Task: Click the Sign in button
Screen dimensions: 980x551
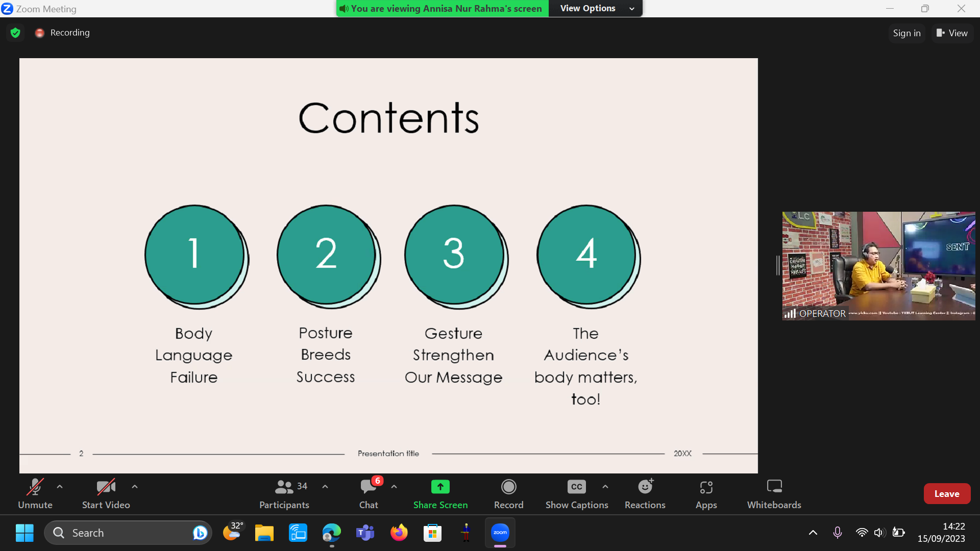Action: (906, 33)
